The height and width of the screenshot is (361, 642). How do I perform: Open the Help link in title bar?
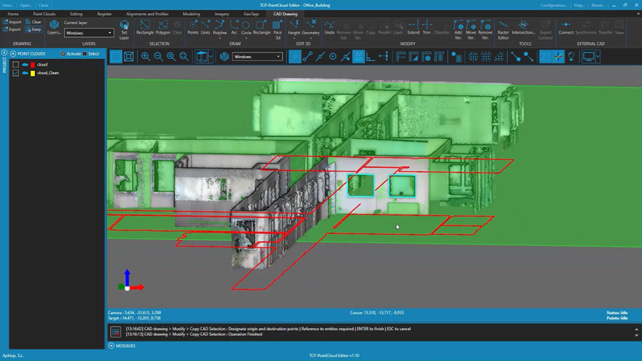(579, 5)
